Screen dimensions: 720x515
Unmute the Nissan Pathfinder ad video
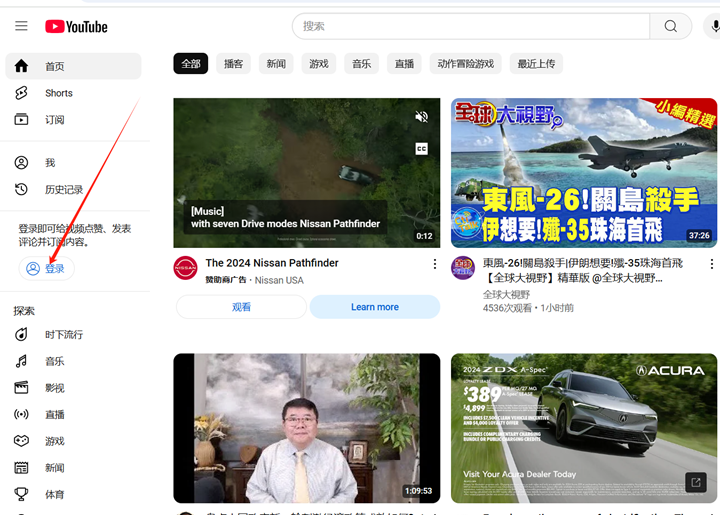[x=422, y=117]
